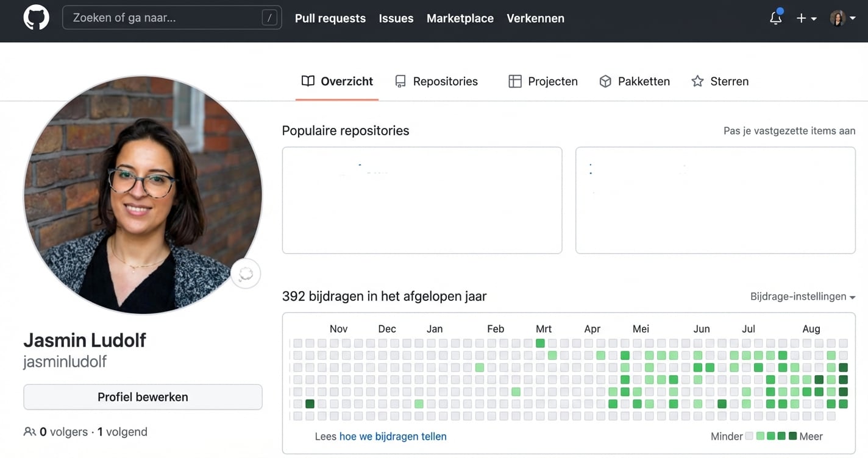Screen dimensions: 868x458
Task: Open the notifications bell
Action: [775, 18]
